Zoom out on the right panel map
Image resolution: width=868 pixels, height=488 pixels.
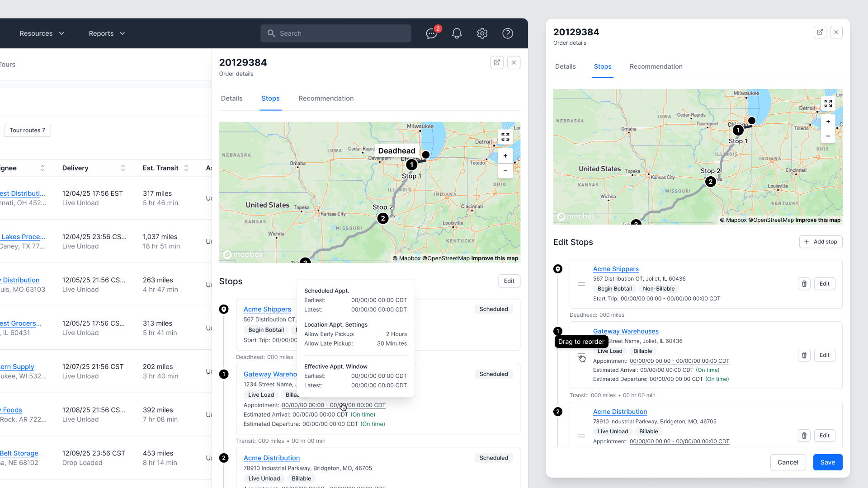point(828,136)
